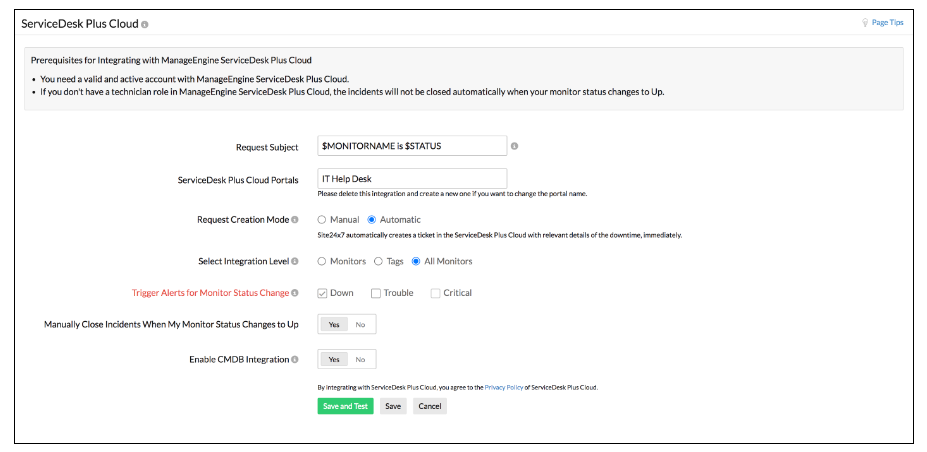Click the Save and Test button
Image resolution: width=927 pixels, height=452 pixels.
click(x=345, y=407)
